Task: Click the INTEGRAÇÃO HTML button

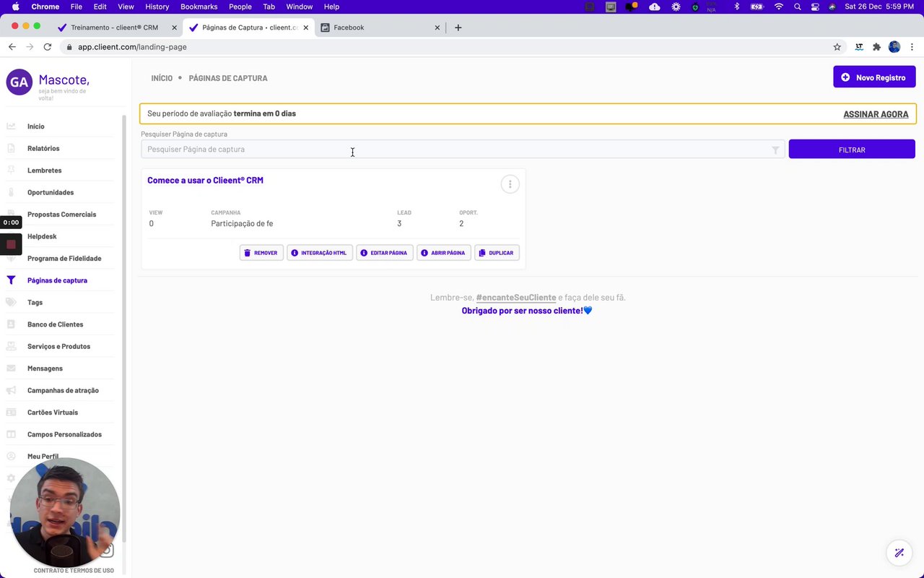Action: coord(320,253)
